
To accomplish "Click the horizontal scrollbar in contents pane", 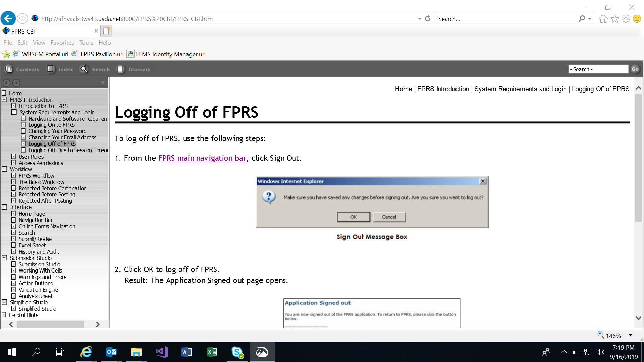I will click(50, 324).
